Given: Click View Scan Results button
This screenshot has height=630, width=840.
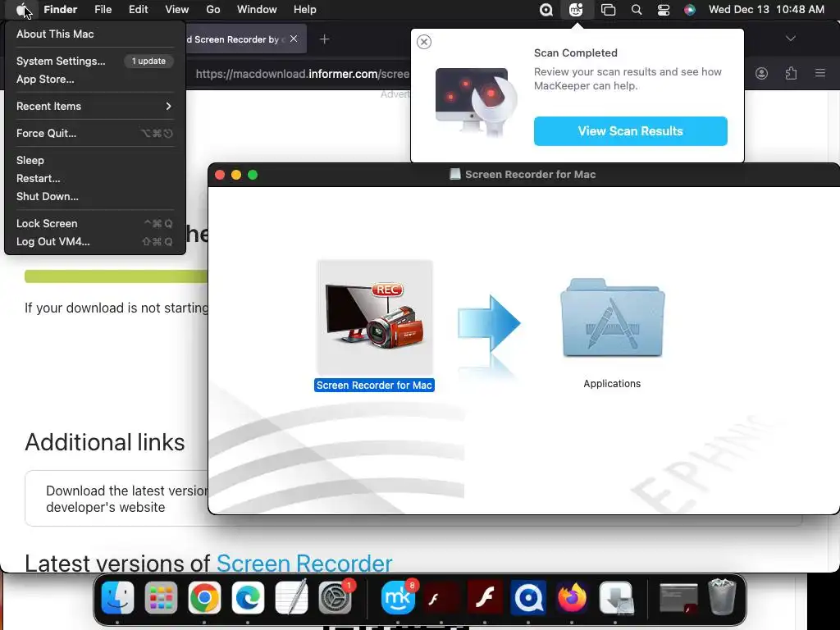Looking at the screenshot, I should coord(631,131).
